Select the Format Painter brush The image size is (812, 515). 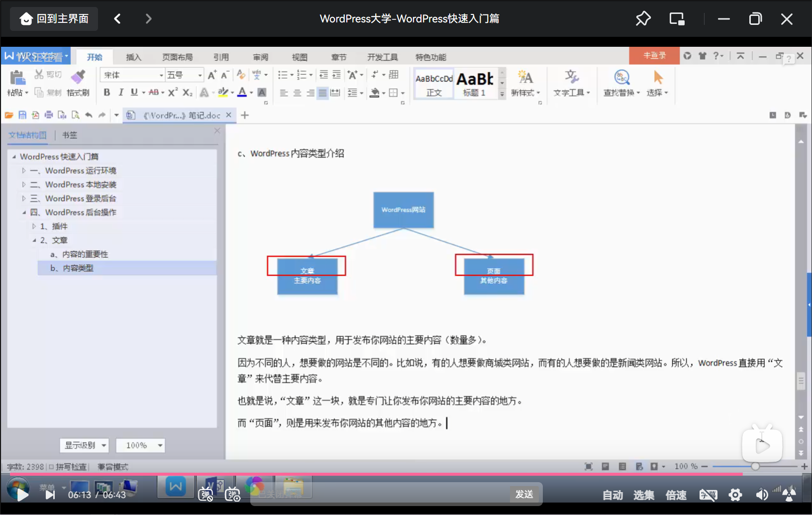click(x=78, y=77)
